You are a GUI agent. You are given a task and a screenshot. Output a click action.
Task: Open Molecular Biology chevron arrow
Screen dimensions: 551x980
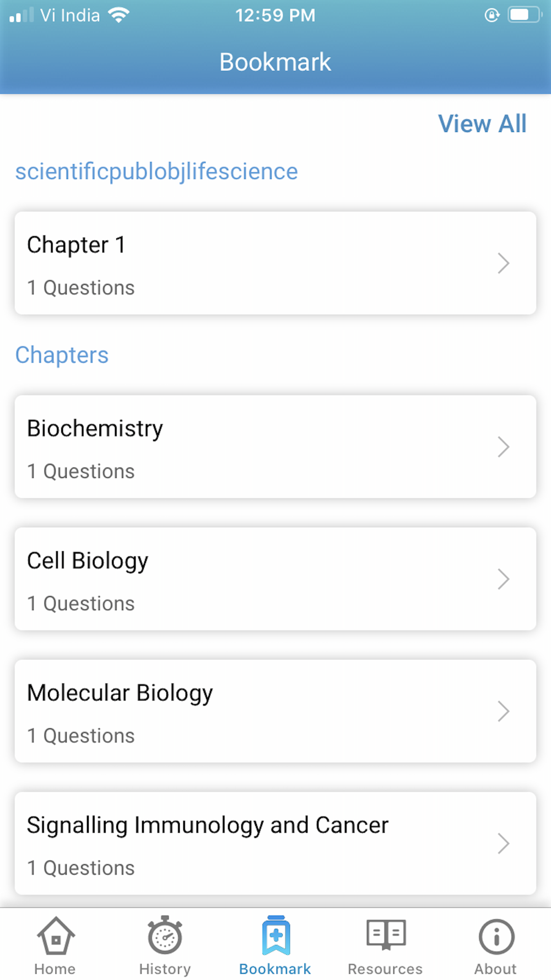503,712
